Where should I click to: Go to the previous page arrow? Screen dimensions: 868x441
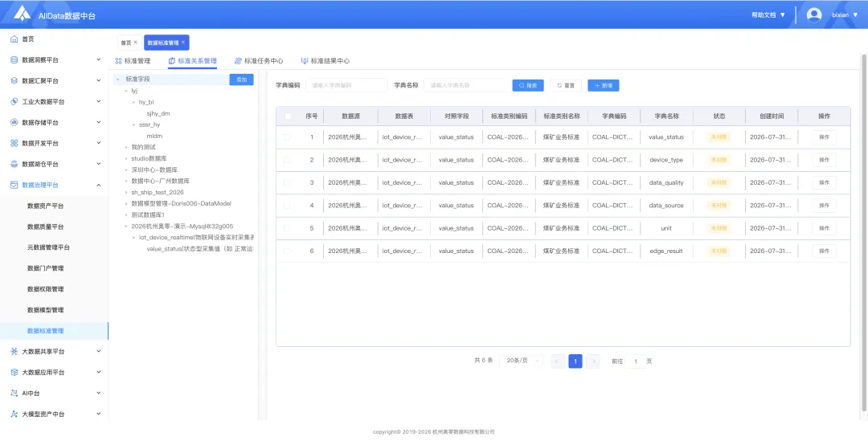(558, 361)
